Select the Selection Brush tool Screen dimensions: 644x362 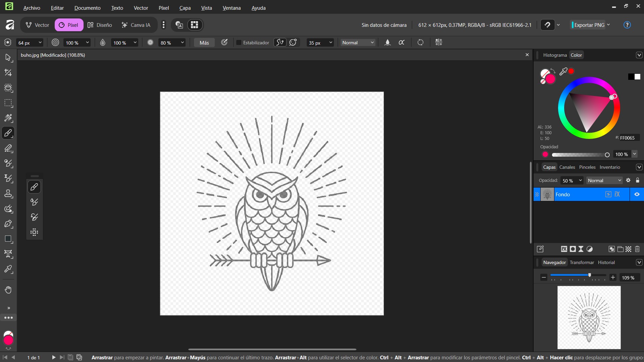click(x=8, y=88)
